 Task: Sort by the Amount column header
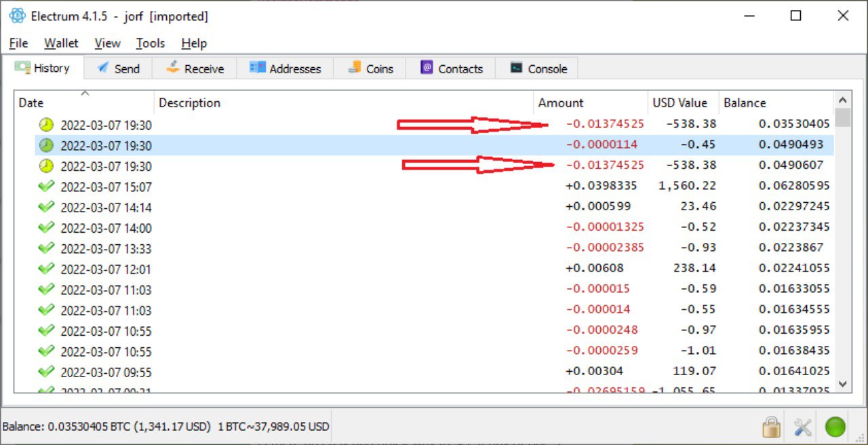[x=591, y=102]
